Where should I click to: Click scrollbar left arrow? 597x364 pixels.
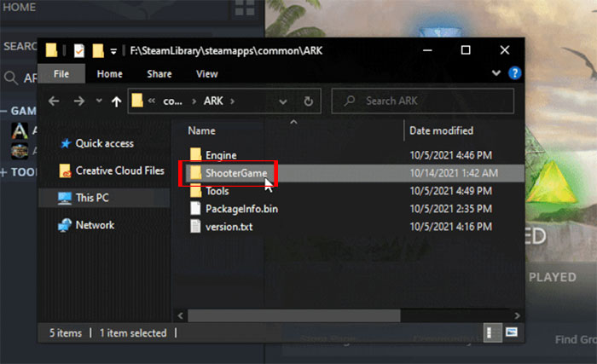point(181,315)
